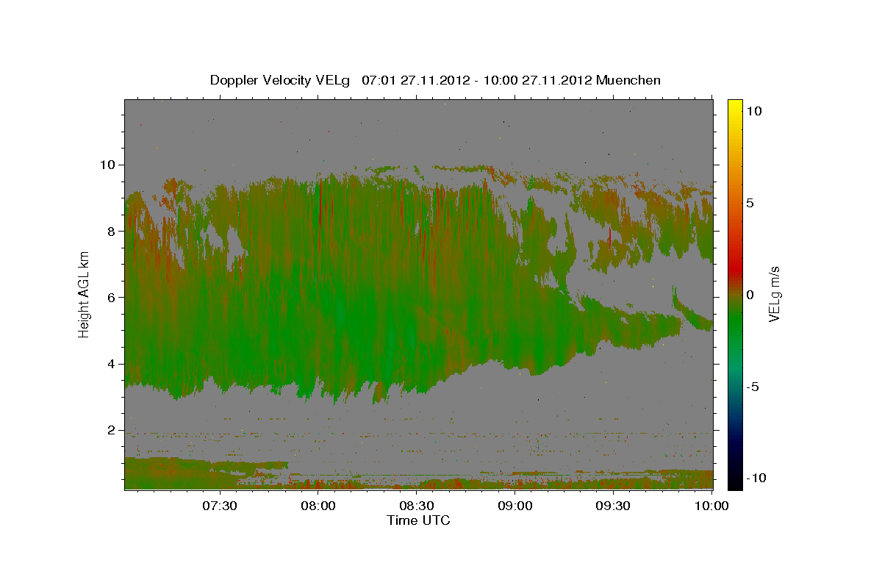Click the '09:00' time tick label
The image size is (882, 588).
tap(515, 506)
